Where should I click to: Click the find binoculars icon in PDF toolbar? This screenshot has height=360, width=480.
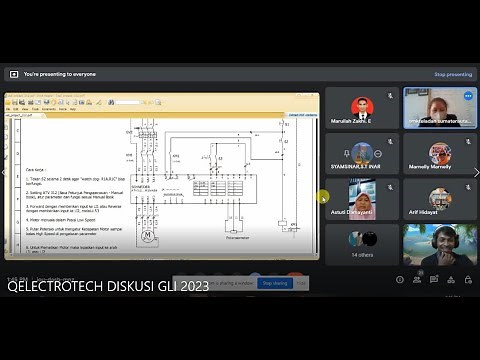[x=111, y=102]
